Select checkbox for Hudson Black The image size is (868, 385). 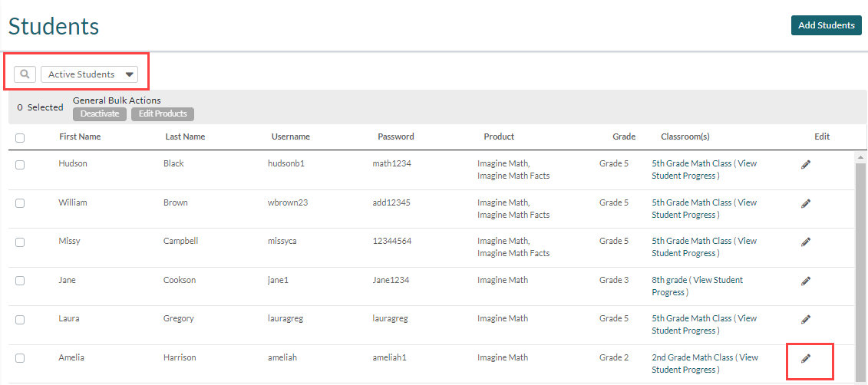(20, 164)
